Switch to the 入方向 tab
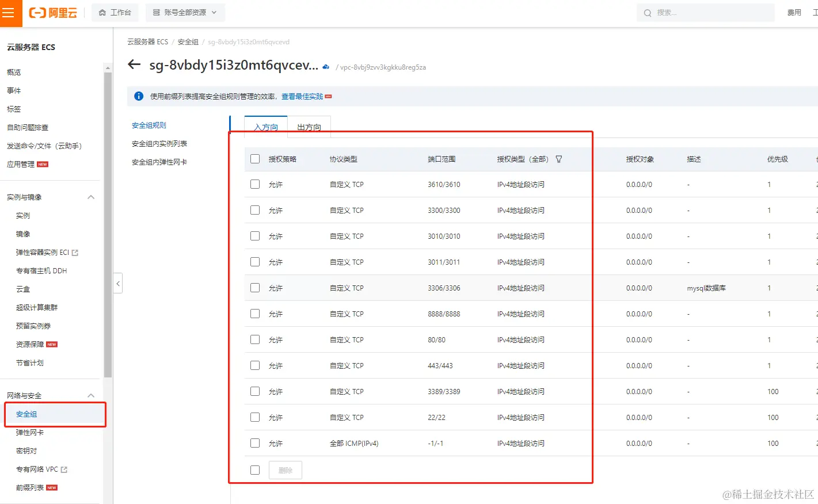Image resolution: width=818 pixels, height=504 pixels. [x=266, y=127]
